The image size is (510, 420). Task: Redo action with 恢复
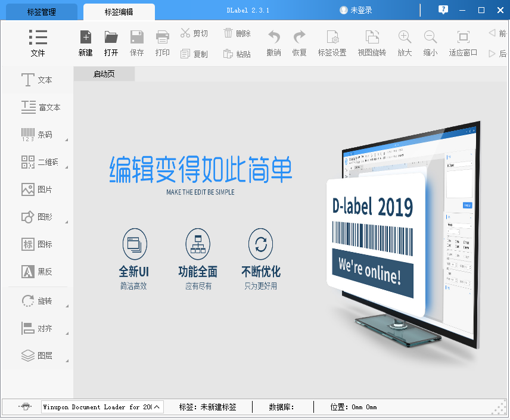tap(299, 43)
